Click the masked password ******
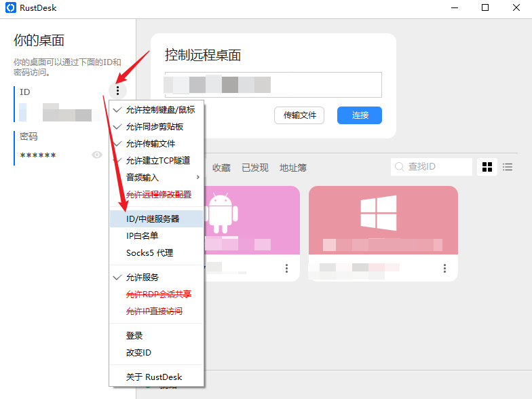Viewport: 532px width, 399px height. [38, 156]
